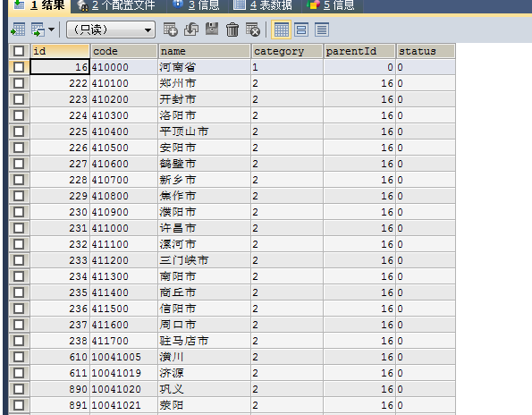This screenshot has width=532, height=415.
Task: Check the row checkbox for 开封市
Action: pyautogui.click(x=19, y=99)
